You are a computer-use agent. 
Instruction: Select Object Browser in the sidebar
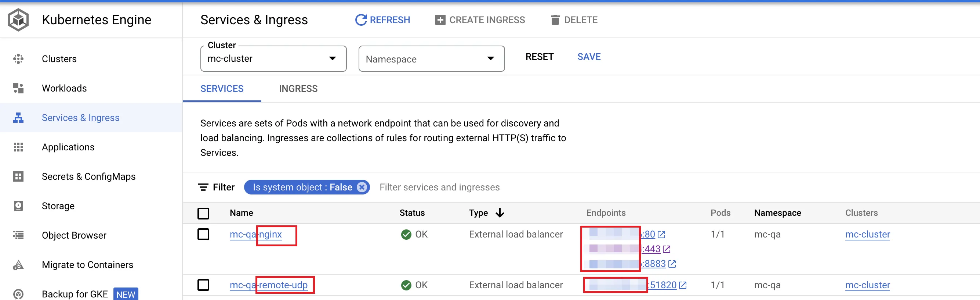[x=74, y=235]
